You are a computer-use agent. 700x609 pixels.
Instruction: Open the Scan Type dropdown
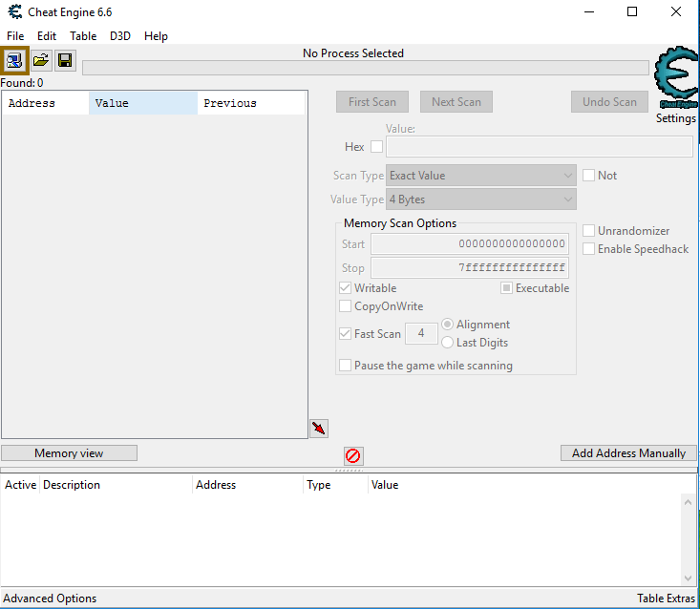click(480, 176)
